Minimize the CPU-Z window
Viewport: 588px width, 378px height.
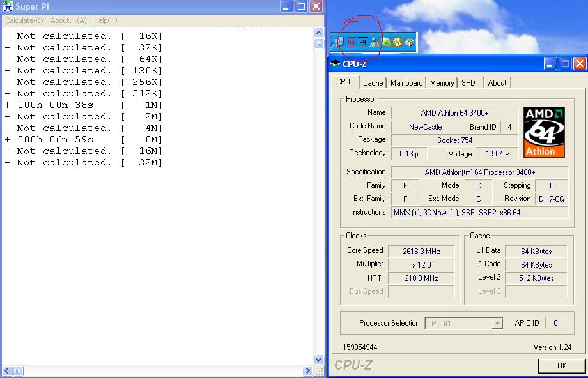coord(550,64)
